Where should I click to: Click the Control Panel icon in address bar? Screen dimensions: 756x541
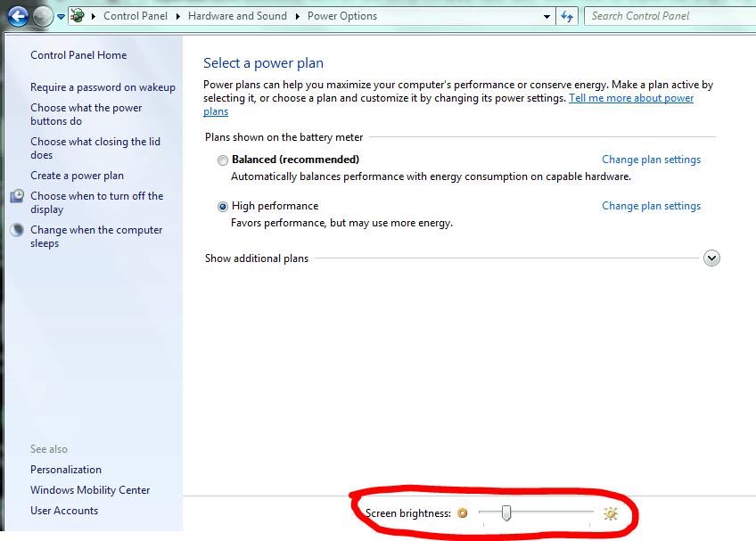78,16
